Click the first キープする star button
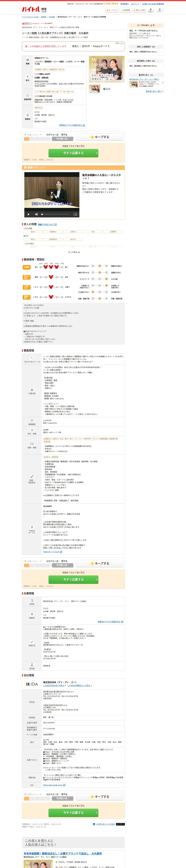Screen dimensions: 186x868 100,137
